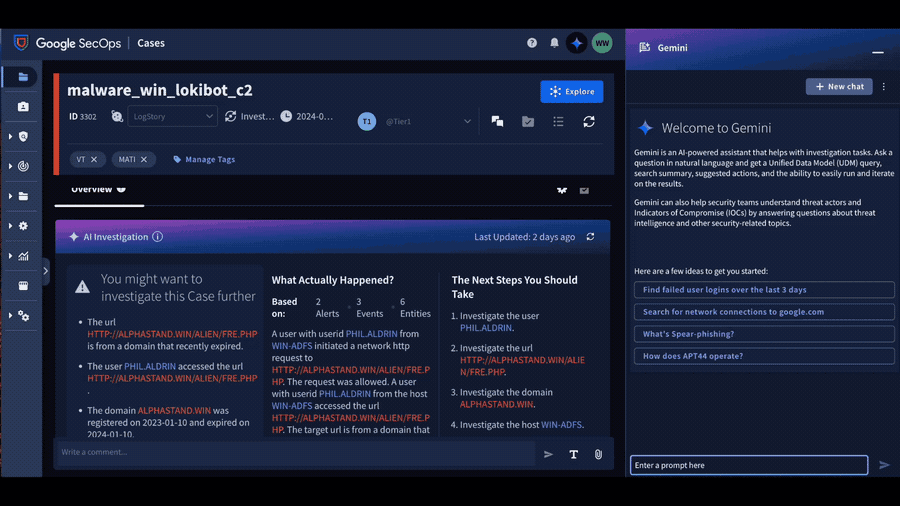Expand the radar detection sidebar section
The height and width of the screenshot is (506, 900).
[10, 166]
